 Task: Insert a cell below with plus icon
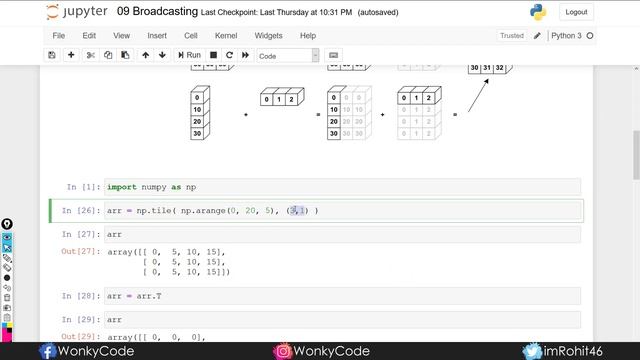click(71, 55)
